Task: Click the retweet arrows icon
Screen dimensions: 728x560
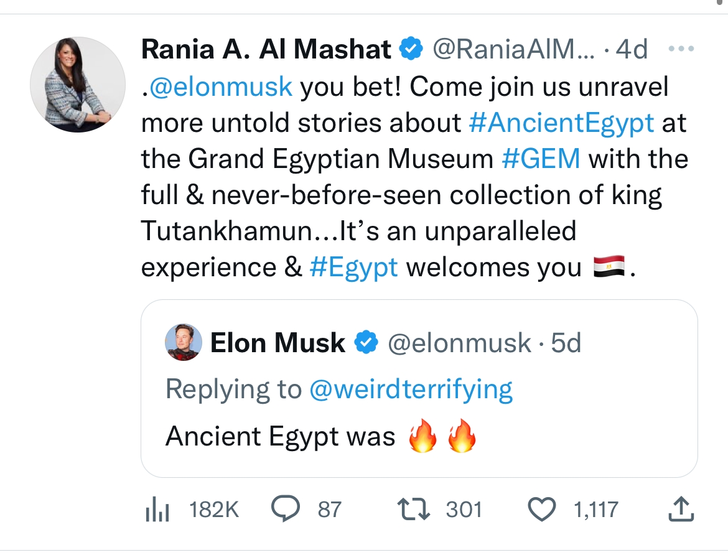Action: (x=413, y=510)
